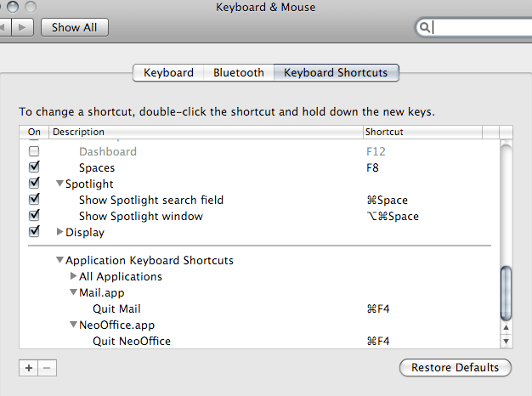Viewport: 532px width, 396px height.
Task: Uncheck Show Spotlight window checkbox
Action: coord(34,216)
